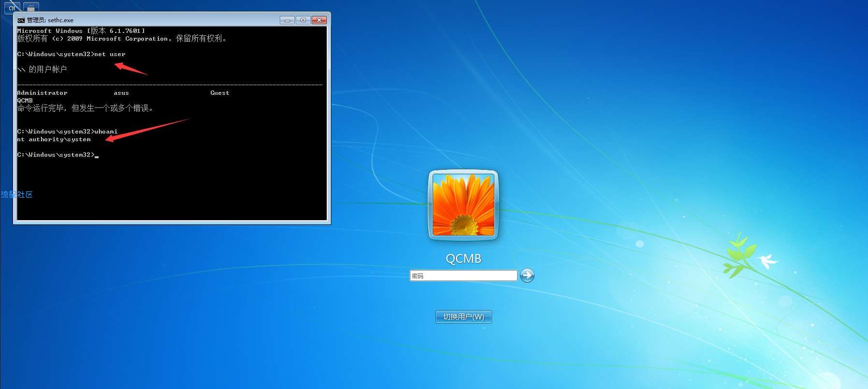Click the 'whoami' command text

106,132
